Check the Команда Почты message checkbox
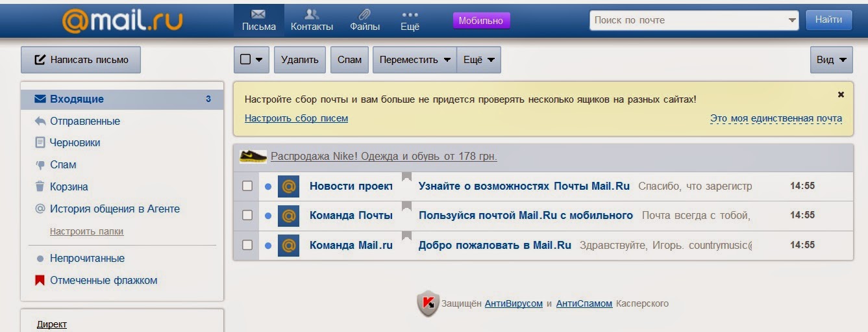The image size is (868, 332). (247, 216)
